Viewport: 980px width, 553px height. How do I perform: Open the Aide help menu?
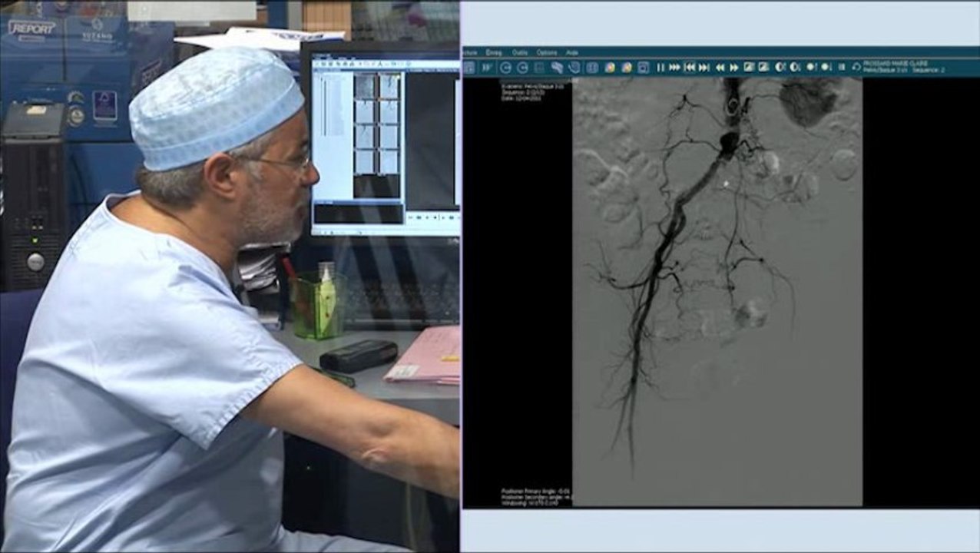(571, 53)
